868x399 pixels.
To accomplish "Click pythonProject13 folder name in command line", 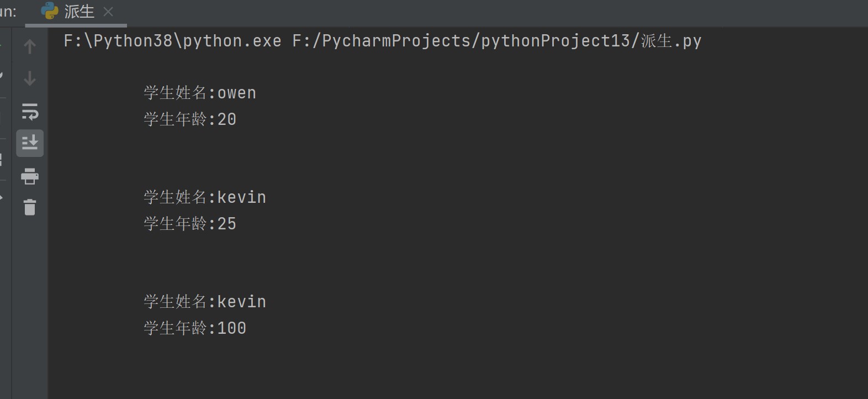I will pyautogui.click(x=555, y=41).
